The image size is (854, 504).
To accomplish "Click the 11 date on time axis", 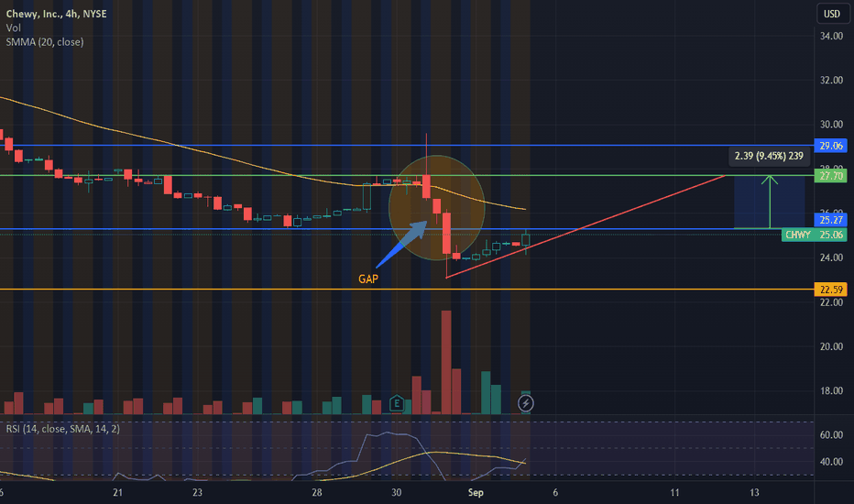I will 674,493.
